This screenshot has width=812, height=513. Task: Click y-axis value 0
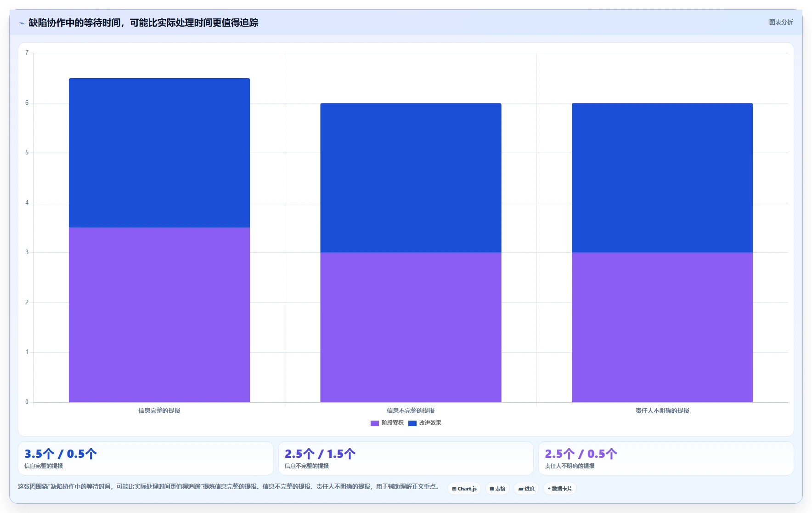pyautogui.click(x=27, y=402)
